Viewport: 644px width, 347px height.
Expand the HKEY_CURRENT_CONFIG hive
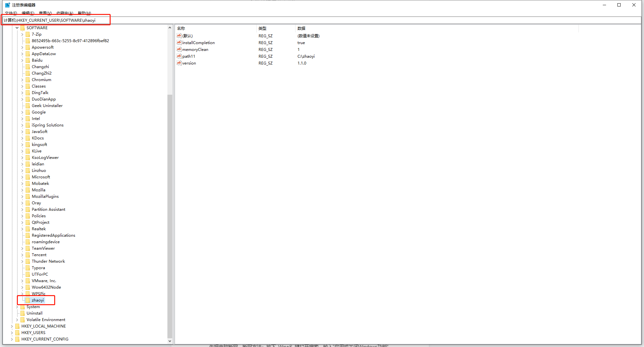12,339
